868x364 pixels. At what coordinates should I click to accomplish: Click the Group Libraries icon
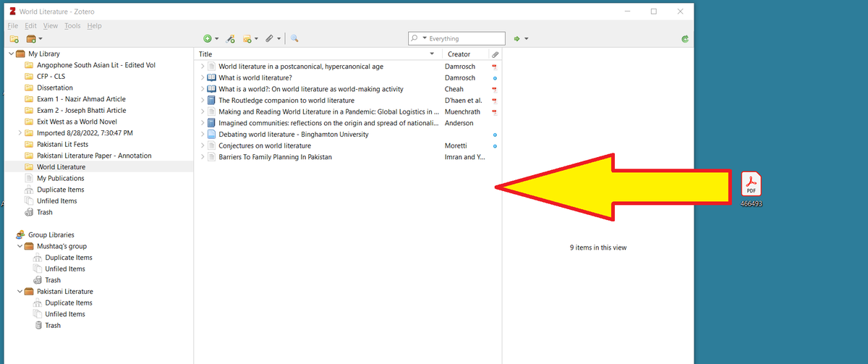click(x=20, y=234)
